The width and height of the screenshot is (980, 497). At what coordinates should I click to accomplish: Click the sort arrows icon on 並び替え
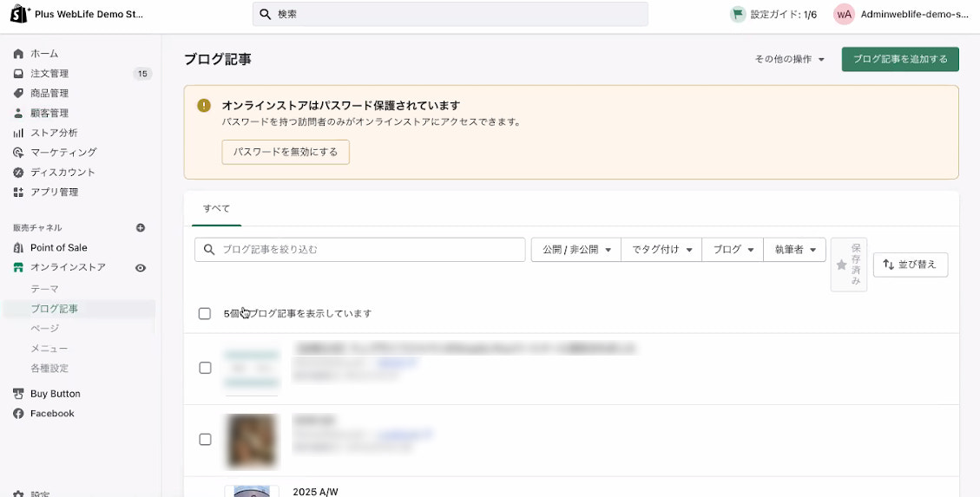888,265
